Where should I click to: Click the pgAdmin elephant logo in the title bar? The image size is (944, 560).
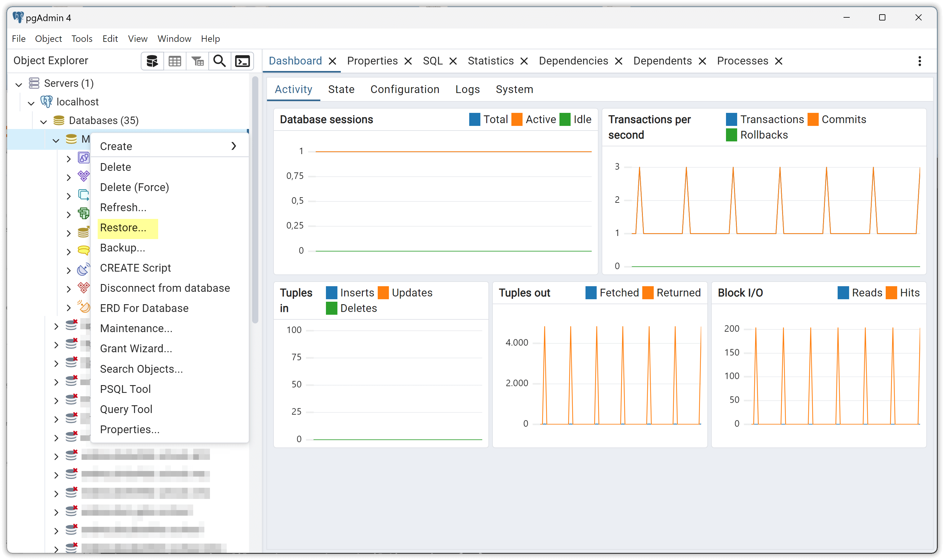[x=18, y=17]
